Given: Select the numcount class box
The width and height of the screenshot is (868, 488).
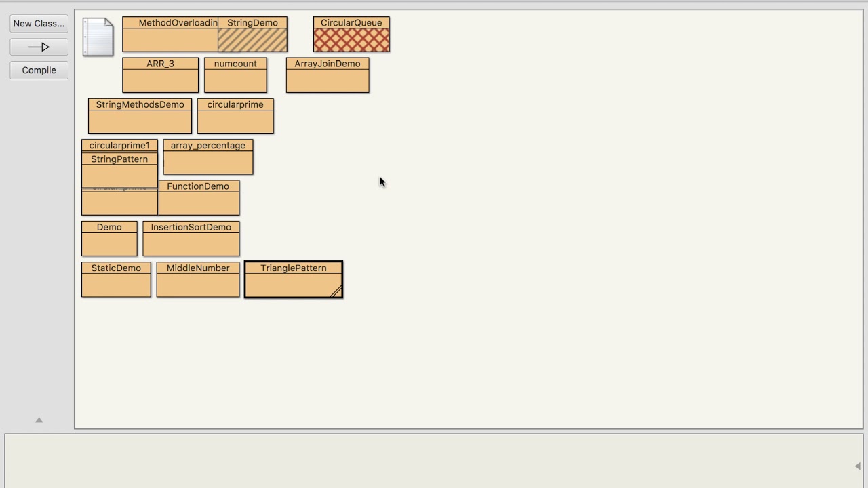Looking at the screenshot, I should [x=235, y=75].
